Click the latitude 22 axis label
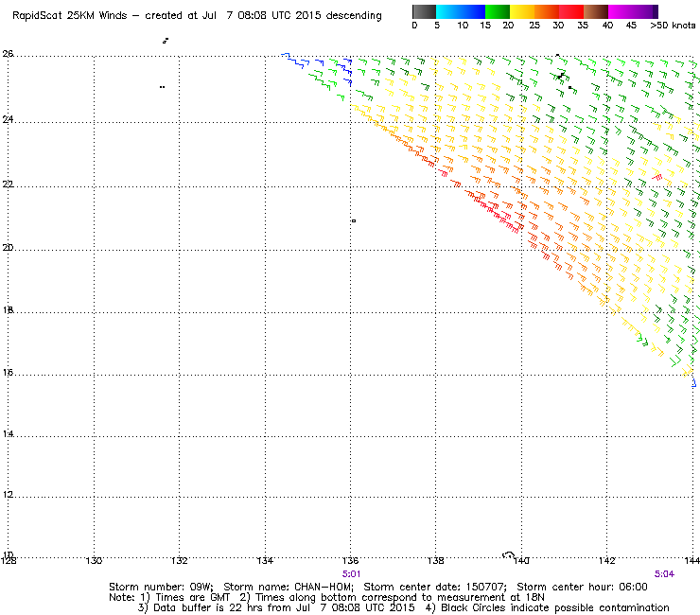Screen dimensions: 700x615 pyautogui.click(x=8, y=184)
